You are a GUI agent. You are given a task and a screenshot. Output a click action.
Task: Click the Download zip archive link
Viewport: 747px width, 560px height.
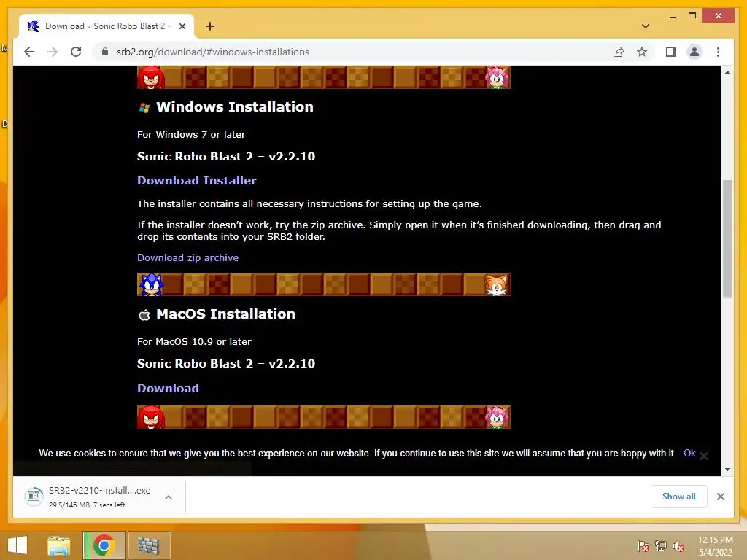[187, 257]
